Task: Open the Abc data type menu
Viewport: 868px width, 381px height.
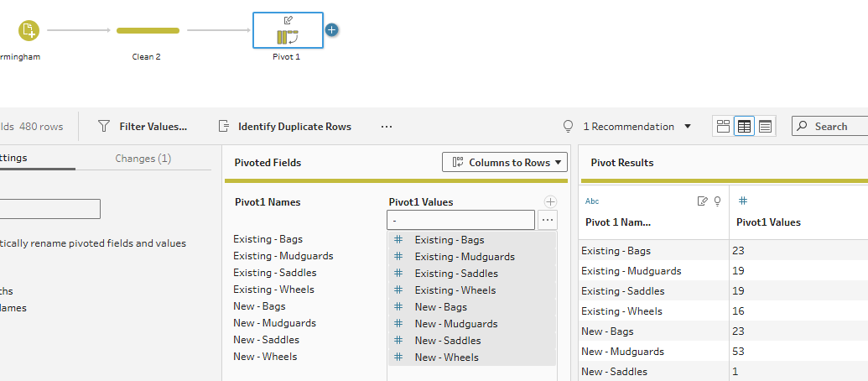Action: tap(592, 201)
